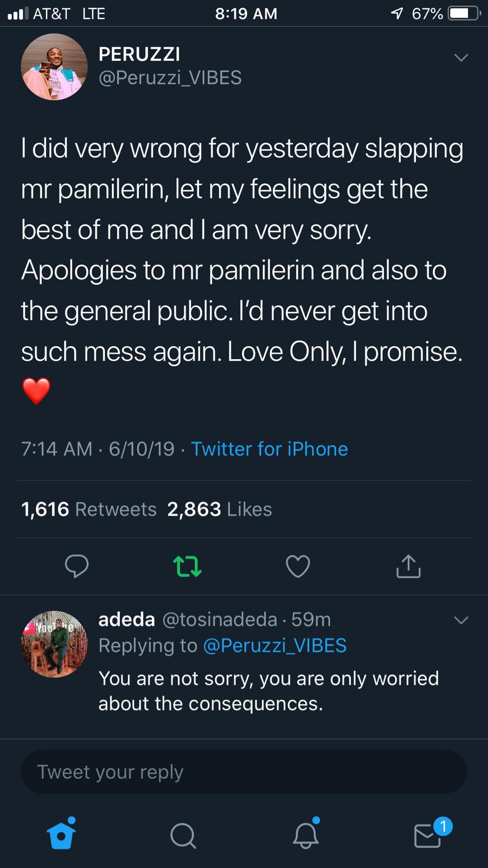Open the Search tab
This screenshot has width=488, height=868.
click(x=183, y=835)
